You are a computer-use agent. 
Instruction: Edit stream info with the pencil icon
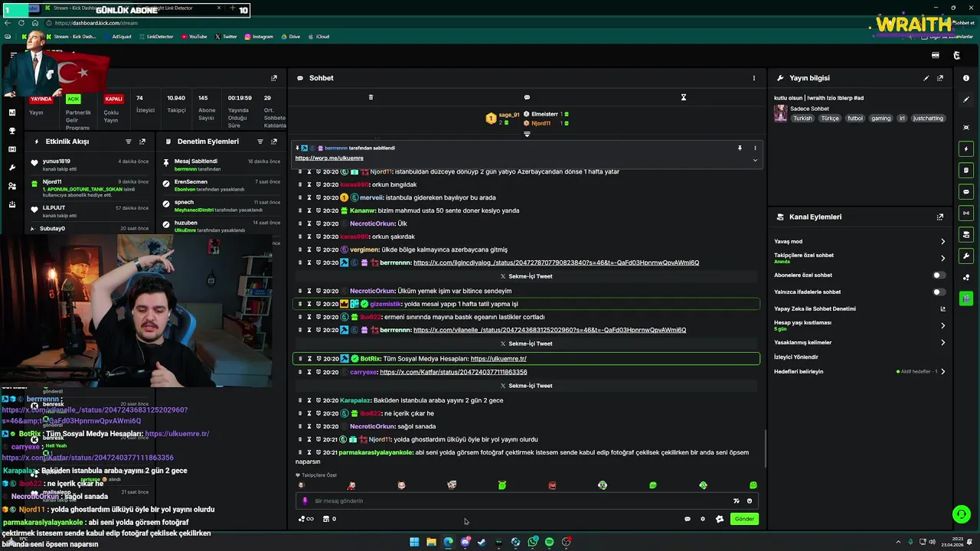tap(926, 78)
